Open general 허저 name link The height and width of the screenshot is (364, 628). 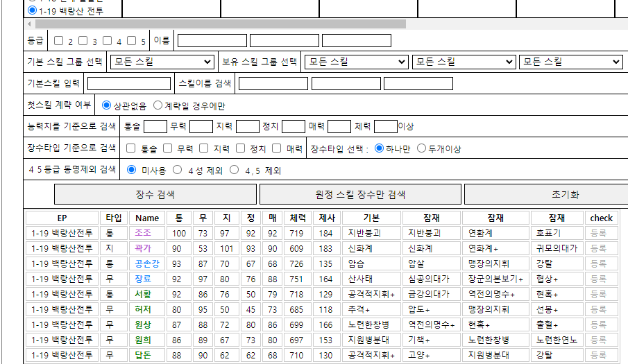tap(143, 309)
